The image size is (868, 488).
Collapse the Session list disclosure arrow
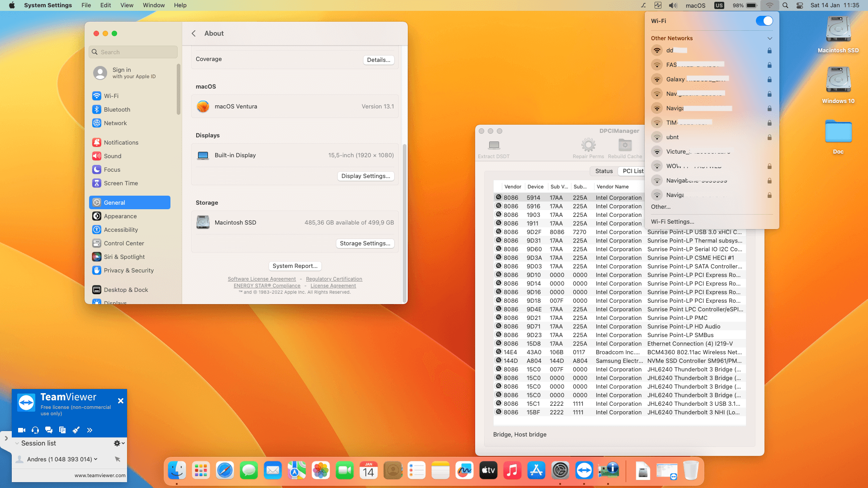(x=17, y=444)
